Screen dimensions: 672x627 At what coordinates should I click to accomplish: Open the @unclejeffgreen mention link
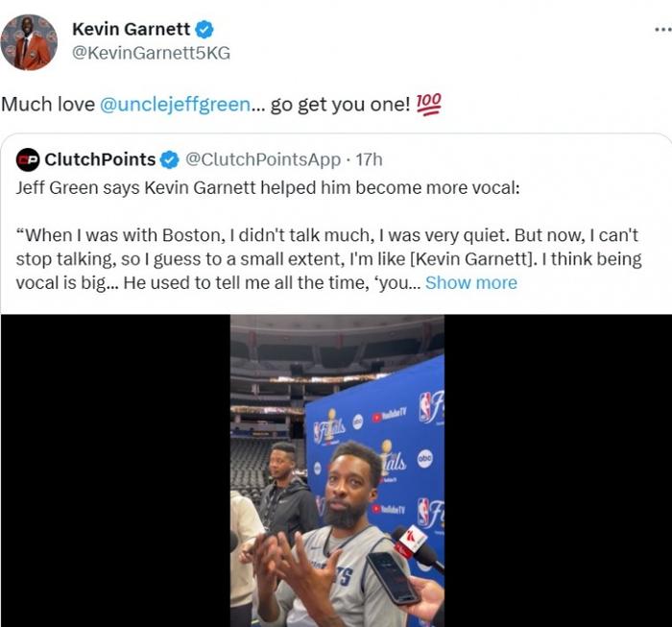[175, 105]
